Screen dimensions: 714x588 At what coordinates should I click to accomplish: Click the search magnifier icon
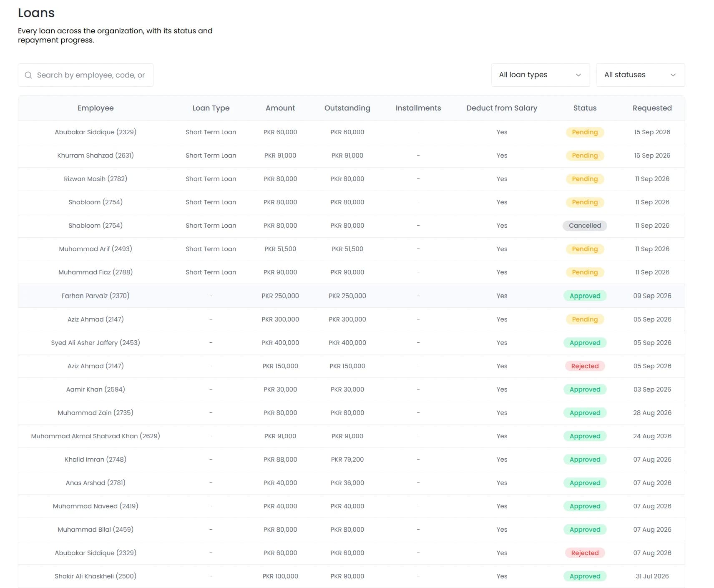[x=28, y=75]
